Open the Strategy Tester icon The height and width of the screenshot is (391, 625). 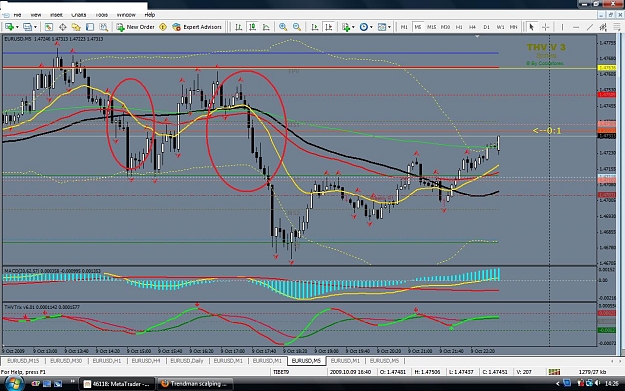[104, 27]
